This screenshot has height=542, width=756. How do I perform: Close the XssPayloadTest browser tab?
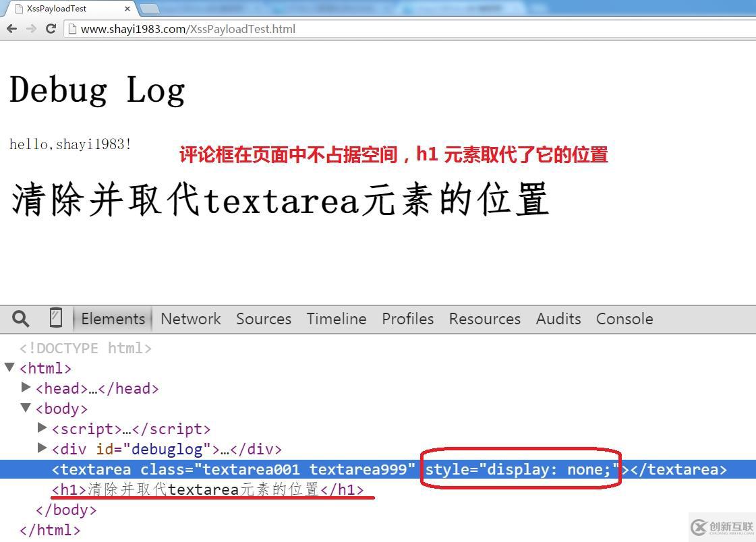coord(127,9)
